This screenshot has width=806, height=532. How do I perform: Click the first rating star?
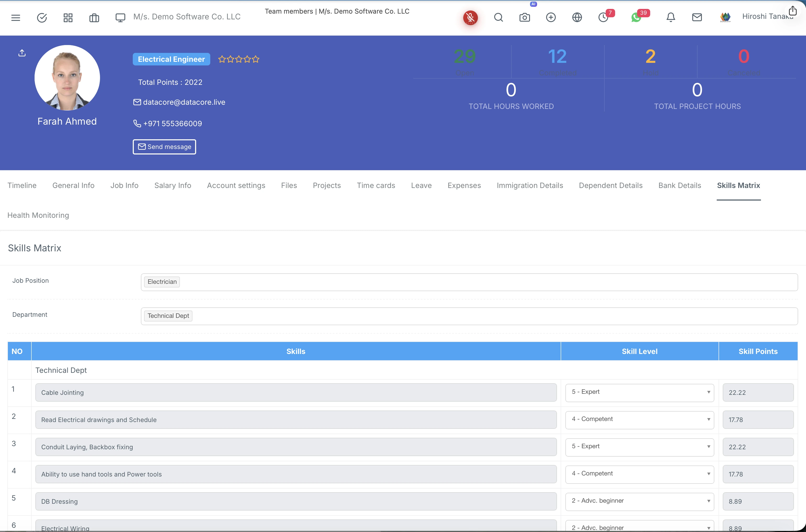222,59
